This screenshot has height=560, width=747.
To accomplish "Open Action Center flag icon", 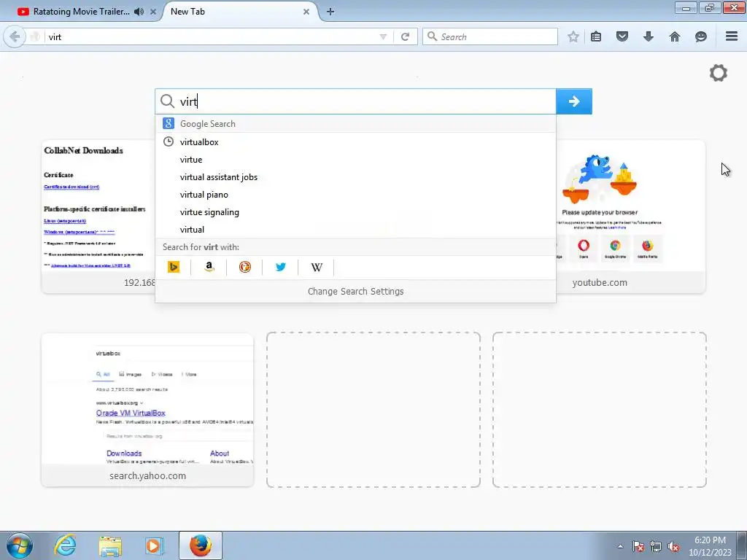I will click(x=638, y=546).
